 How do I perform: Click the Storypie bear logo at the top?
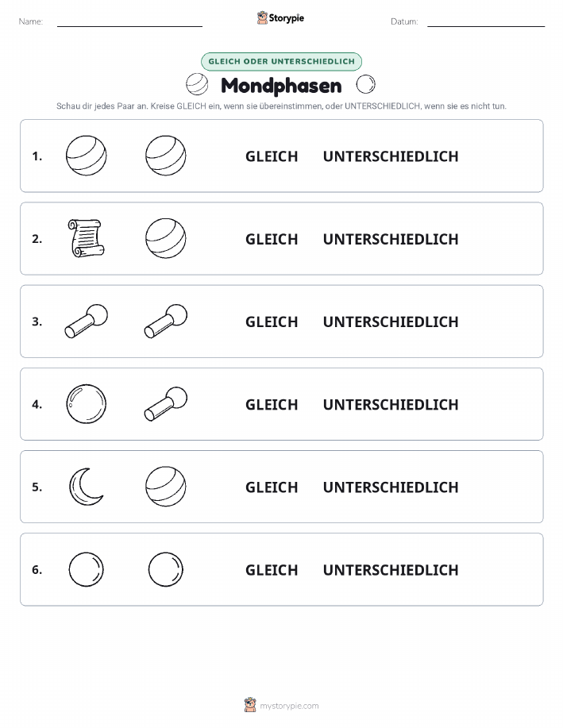point(263,18)
